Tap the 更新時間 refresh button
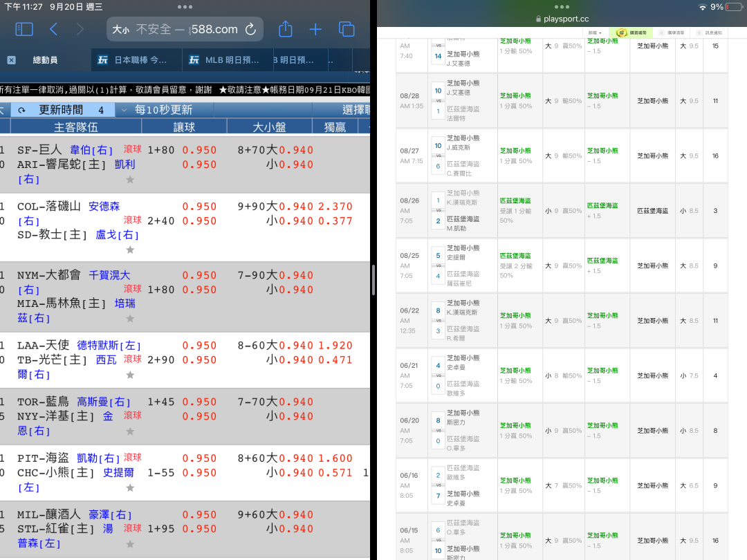This screenshot has height=560, width=747. pyautogui.click(x=62, y=110)
